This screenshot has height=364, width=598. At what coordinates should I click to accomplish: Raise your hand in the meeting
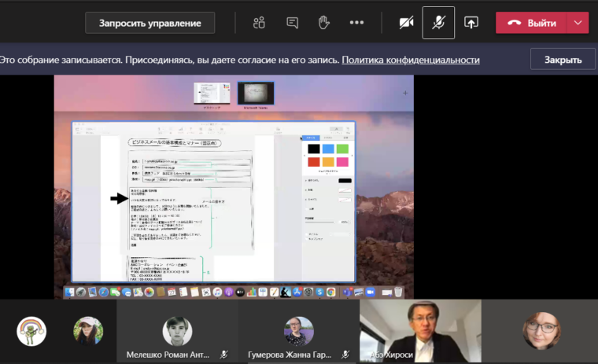(323, 23)
